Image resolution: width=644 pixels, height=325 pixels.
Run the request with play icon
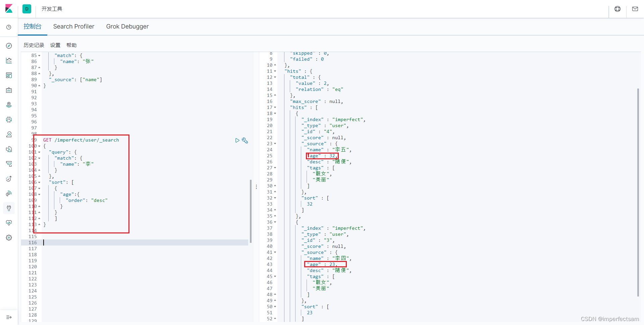237,140
